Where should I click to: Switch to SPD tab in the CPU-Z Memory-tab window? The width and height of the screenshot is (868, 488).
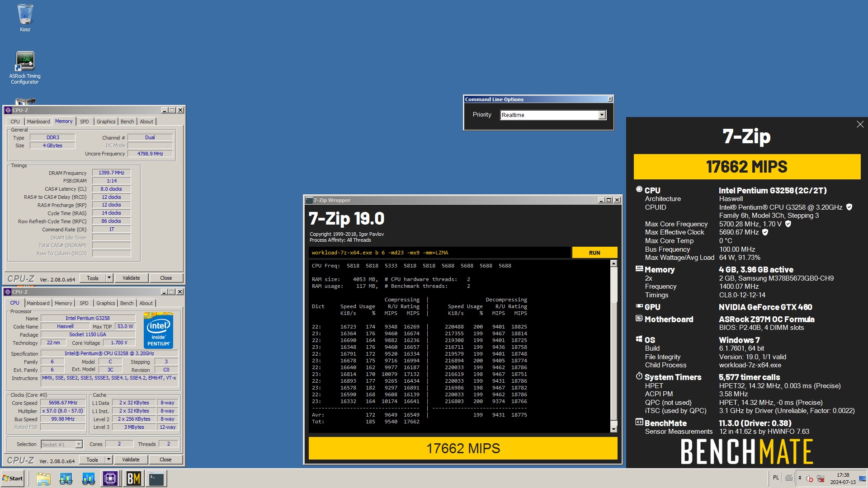coord(85,122)
